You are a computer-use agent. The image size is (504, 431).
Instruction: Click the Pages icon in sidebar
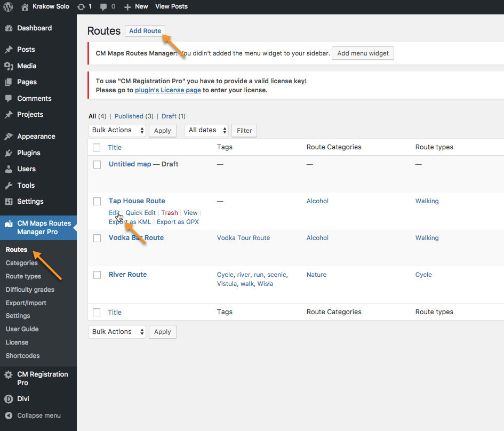[x=9, y=82]
